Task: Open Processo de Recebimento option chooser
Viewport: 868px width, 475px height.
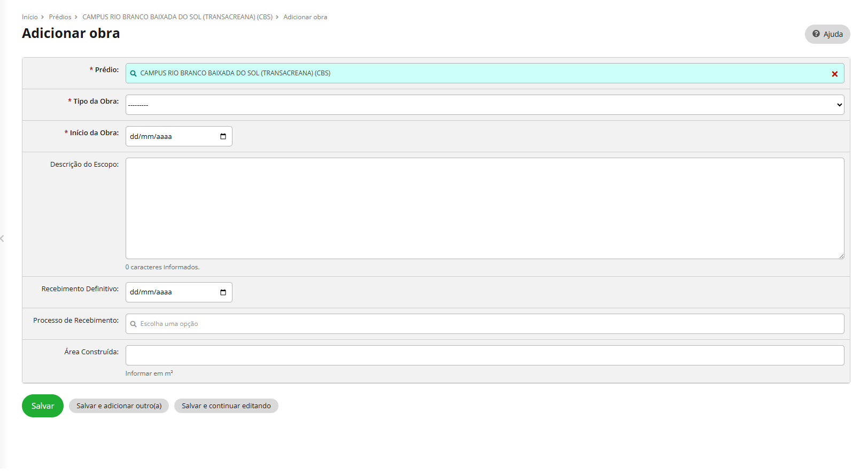Action: click(x=484, y=324)
